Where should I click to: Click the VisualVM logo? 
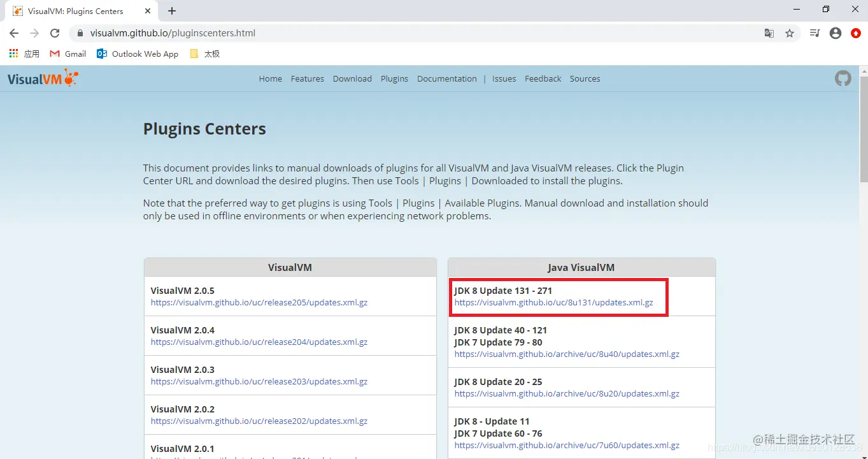[43, 78]
